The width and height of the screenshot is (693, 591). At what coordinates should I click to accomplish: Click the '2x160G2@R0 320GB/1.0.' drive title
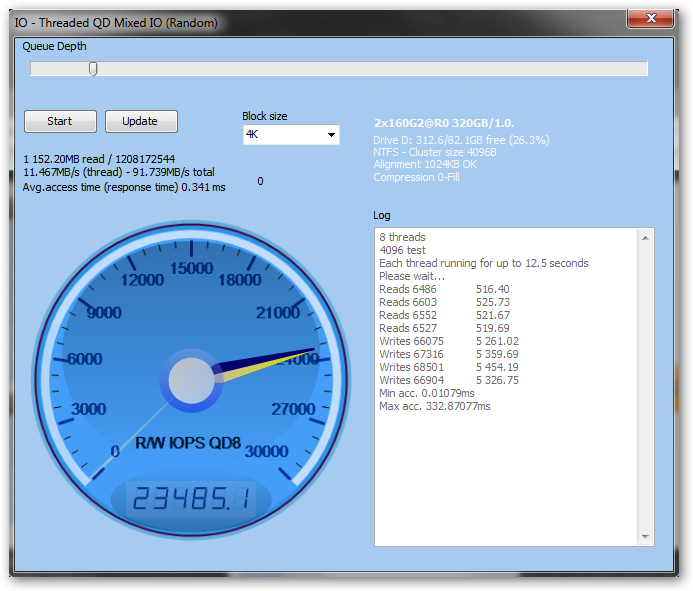[x=444, y=123]
